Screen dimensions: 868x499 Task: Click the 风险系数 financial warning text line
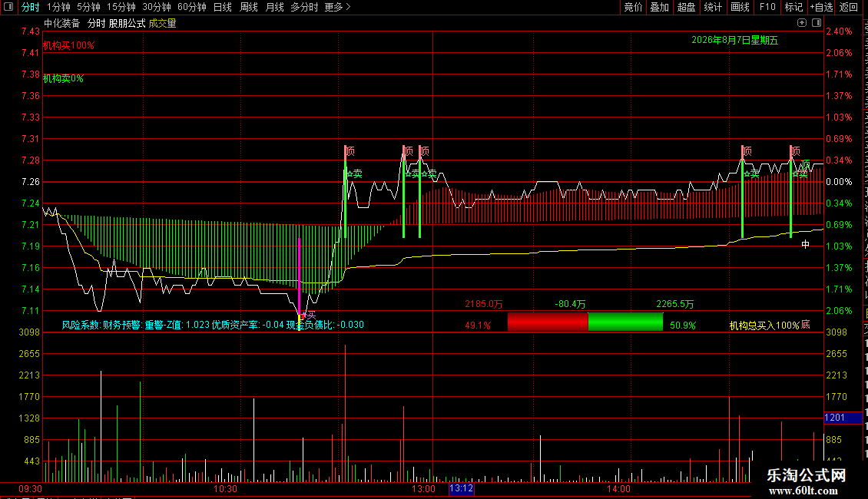[213, 325]
